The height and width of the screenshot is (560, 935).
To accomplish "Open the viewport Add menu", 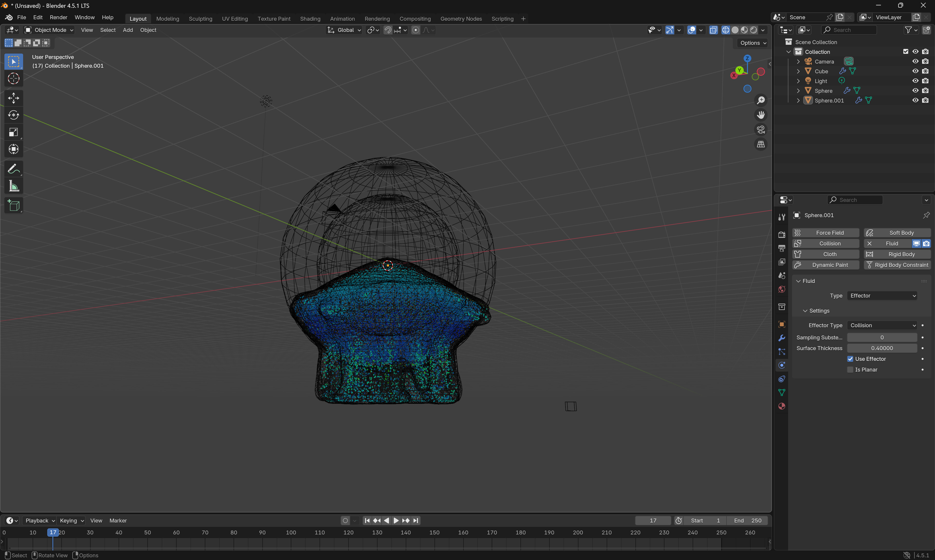I will (x=128, y=30).
